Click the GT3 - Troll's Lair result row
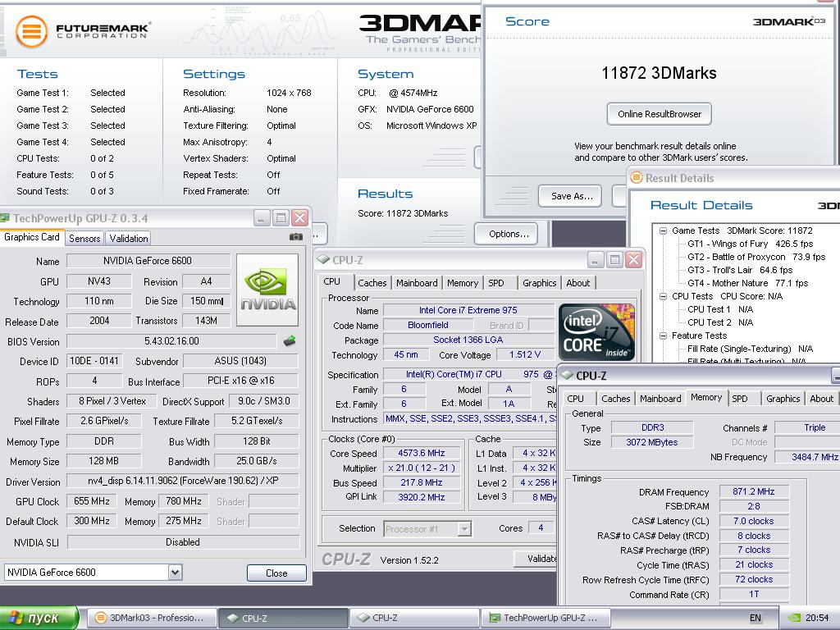This screenshot has height=630, width=840. click(740, 270)
